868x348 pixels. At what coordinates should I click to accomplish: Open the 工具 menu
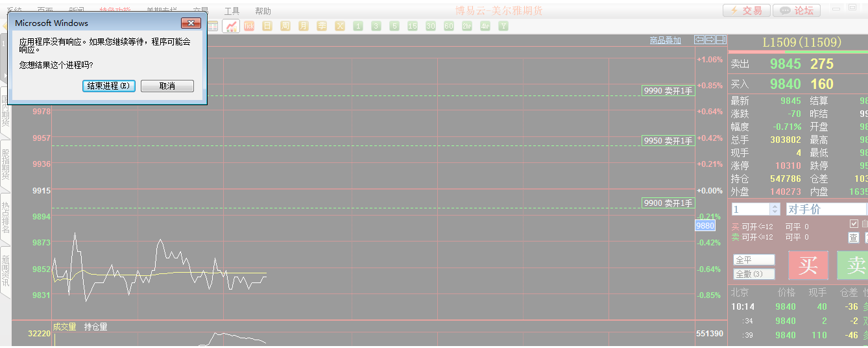point(232,11)
